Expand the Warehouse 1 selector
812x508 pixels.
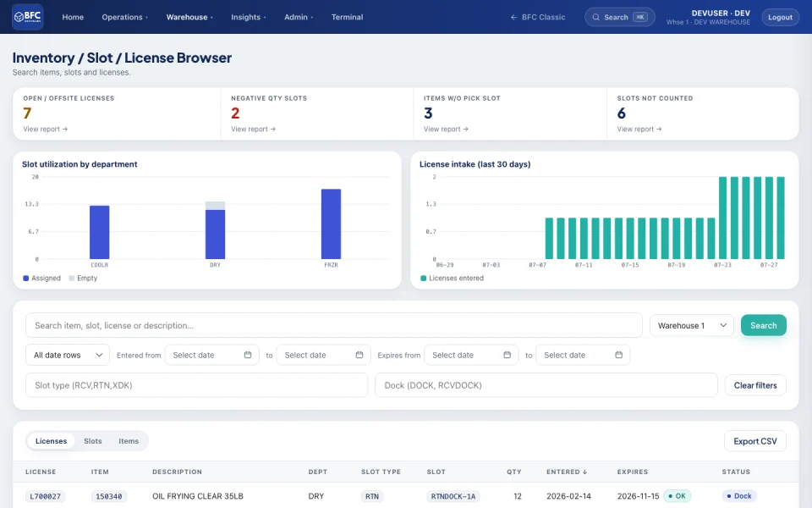(692, 325)
